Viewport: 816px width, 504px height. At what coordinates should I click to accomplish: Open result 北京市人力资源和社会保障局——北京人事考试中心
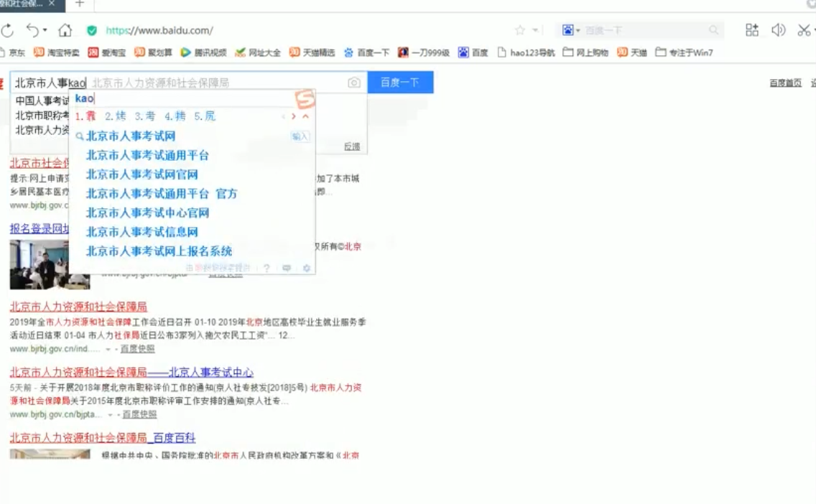131,373
